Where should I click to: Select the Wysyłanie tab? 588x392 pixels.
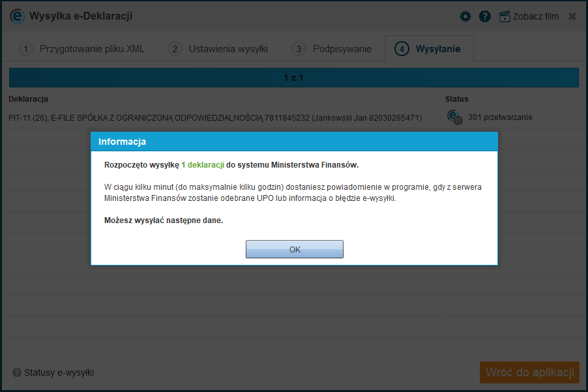pyautogui.click(x=429, y=49)
